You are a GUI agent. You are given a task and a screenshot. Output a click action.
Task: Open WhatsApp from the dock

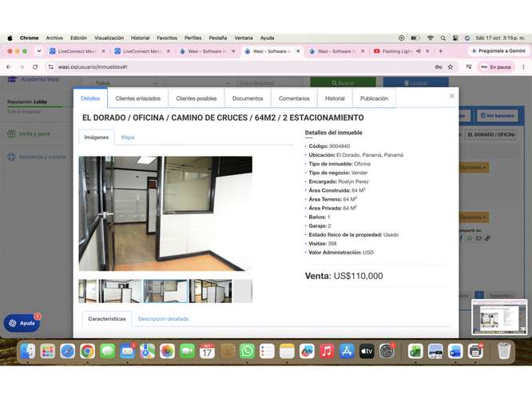click(247, 351)
